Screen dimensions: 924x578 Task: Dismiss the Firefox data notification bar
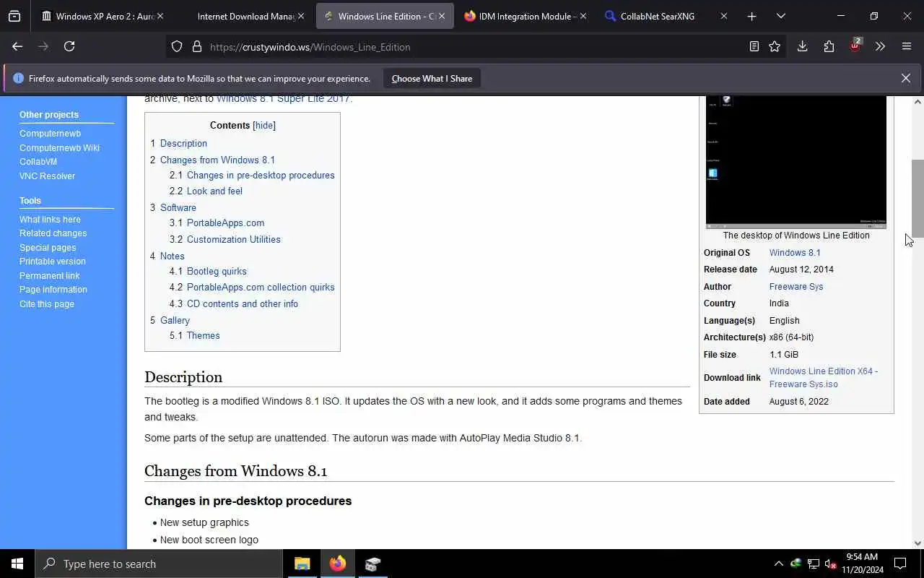pyautogui.click(x=905, y=78)
